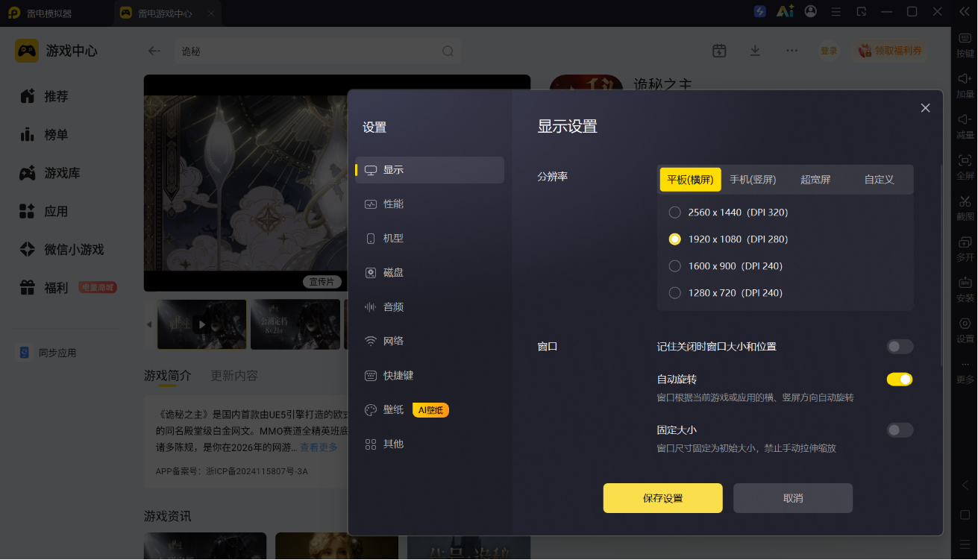
Task: Open the hamburger menu in title bar
Action: 836,12
